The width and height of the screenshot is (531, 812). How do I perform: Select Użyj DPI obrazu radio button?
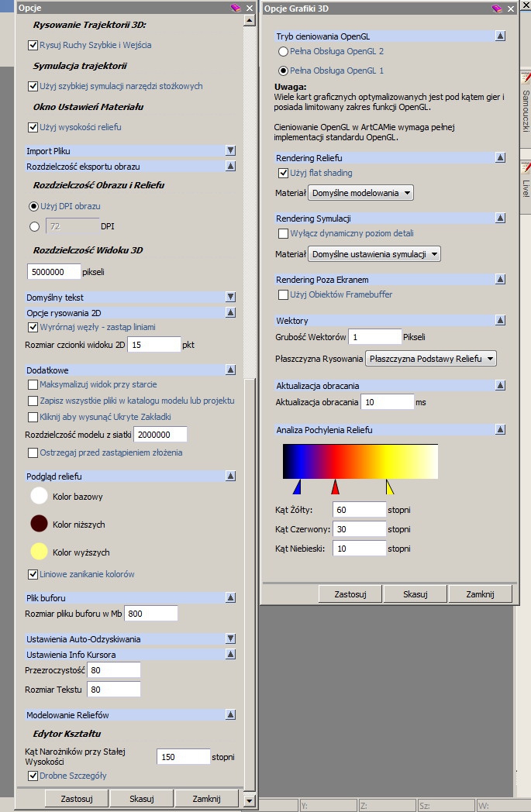tap(34, 206)
